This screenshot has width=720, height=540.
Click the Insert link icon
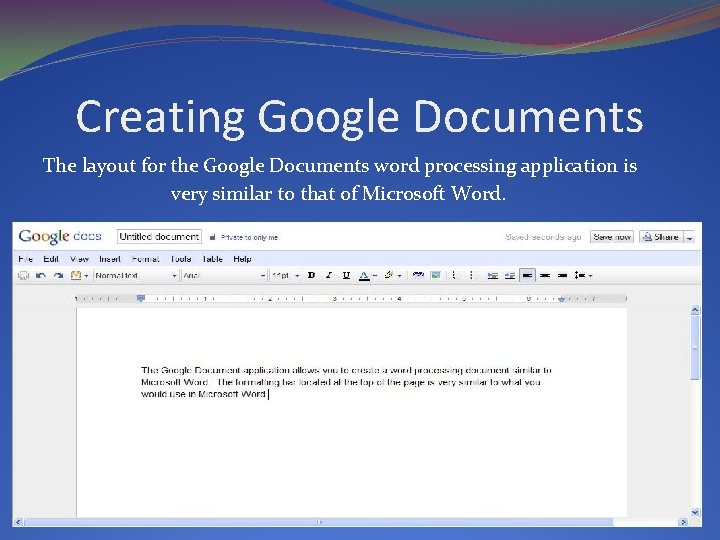click(x=418, y=276)
